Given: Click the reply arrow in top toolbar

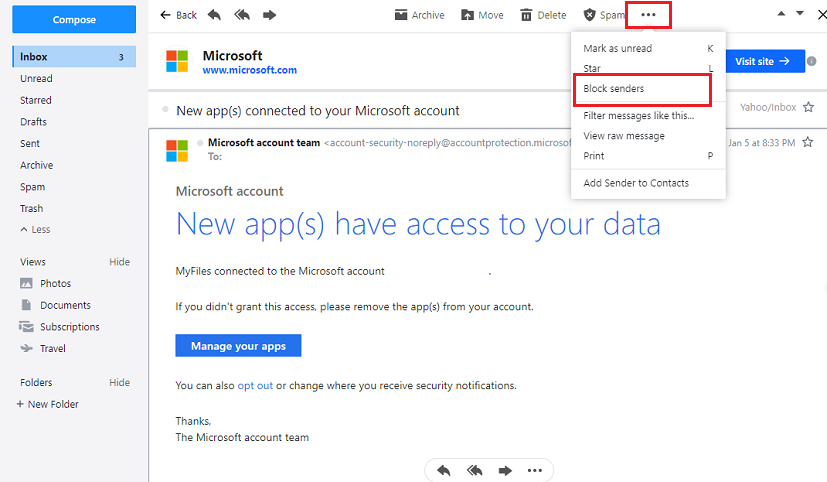Looking at the screenshot, I should coord(215,15).
